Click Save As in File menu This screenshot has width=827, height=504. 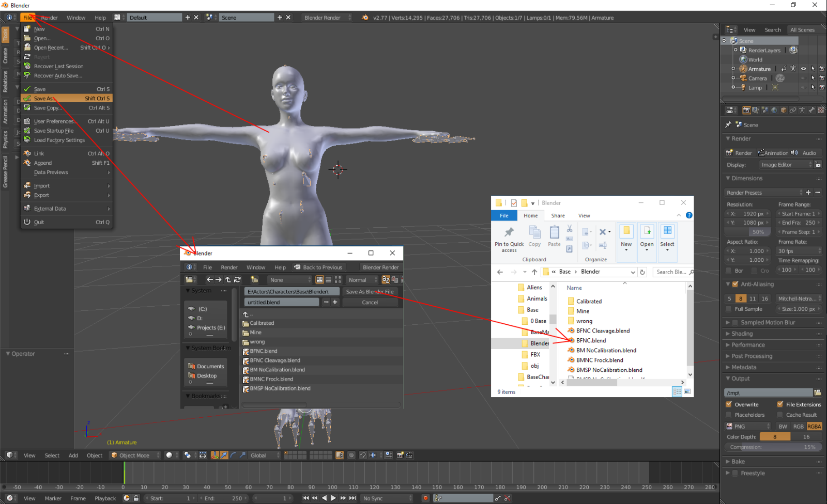click(x=67, y=98)
